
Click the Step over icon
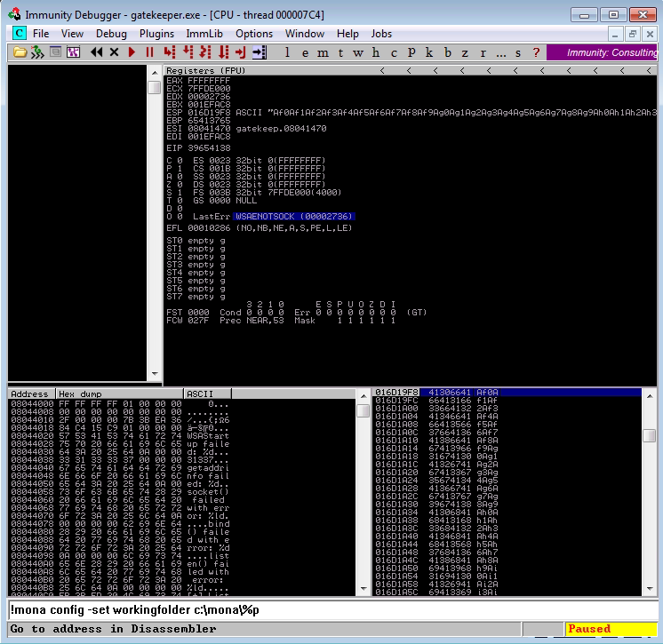coord(188,52)
